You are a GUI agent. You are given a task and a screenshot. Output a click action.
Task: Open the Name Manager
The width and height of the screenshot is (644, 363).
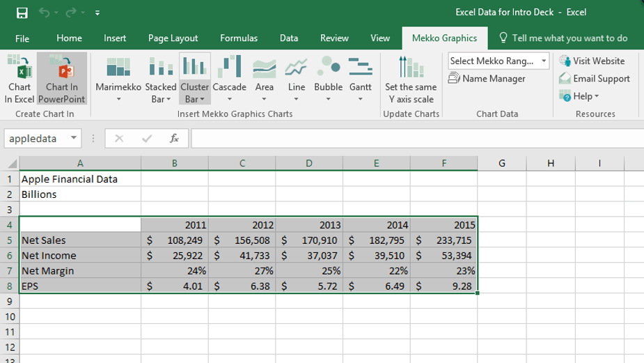point(487,79)
